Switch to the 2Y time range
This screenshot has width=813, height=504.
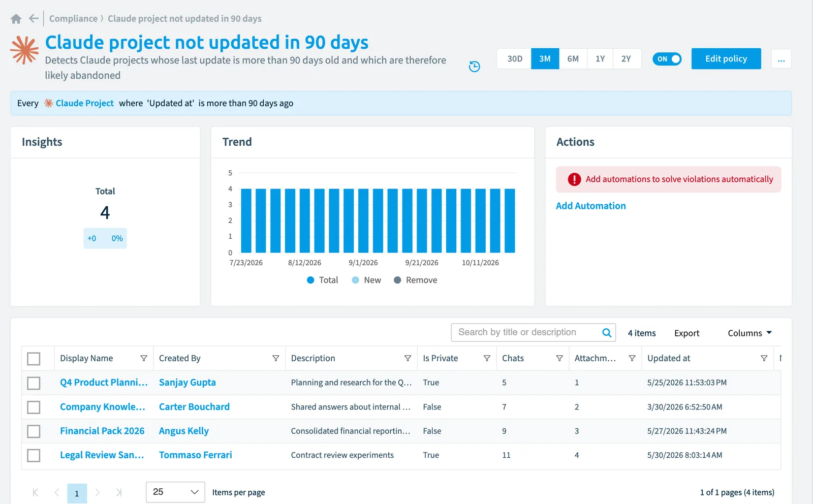point(626,59)
